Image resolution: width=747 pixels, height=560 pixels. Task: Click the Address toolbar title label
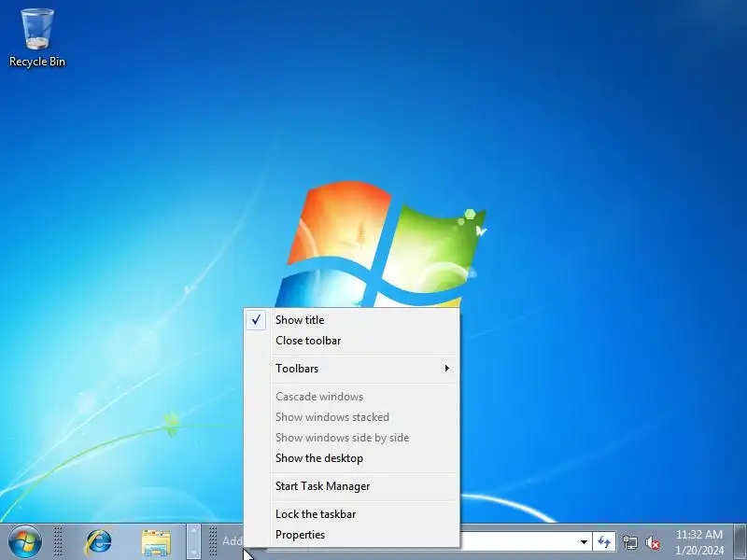point(233,541)
